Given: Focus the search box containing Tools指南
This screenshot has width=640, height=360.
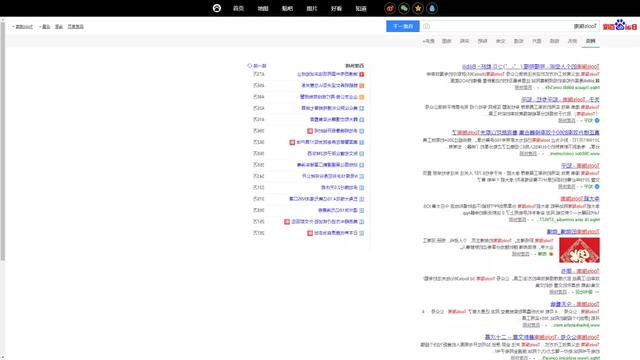Looking at the screenshot, I should coord(510,26).
